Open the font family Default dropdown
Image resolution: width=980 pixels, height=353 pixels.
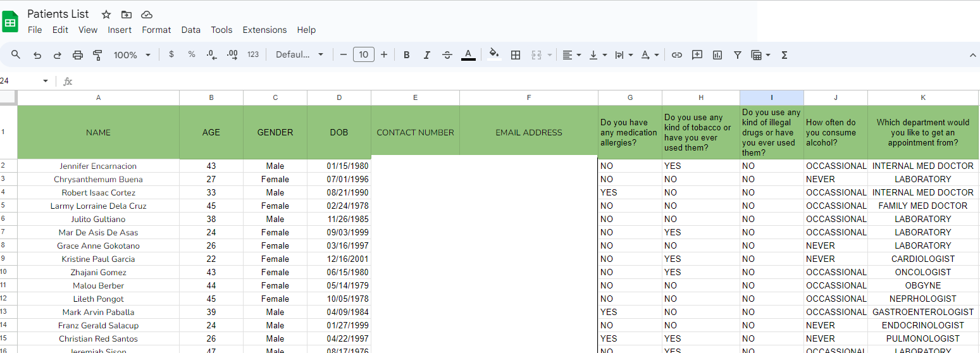pyautogui.click(x=300, y=55)
